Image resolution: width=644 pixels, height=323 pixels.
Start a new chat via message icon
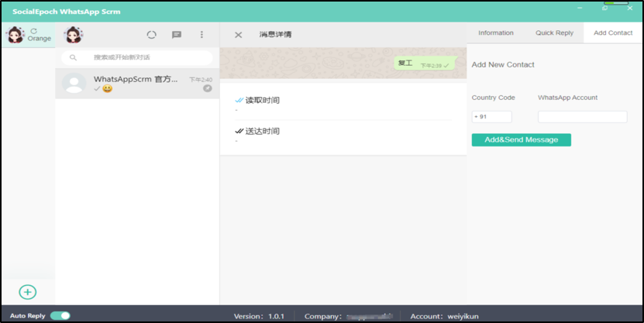point(177,35)
